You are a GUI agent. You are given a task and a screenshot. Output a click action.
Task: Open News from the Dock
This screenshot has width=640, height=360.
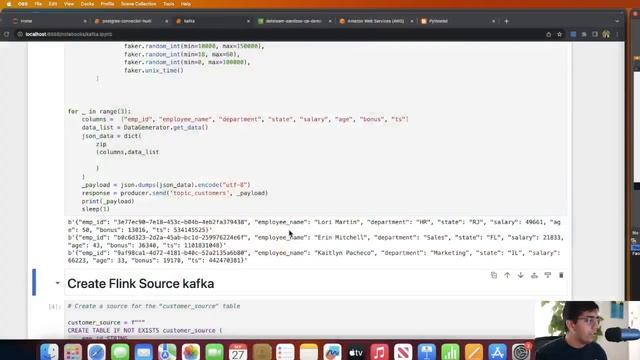403,352
